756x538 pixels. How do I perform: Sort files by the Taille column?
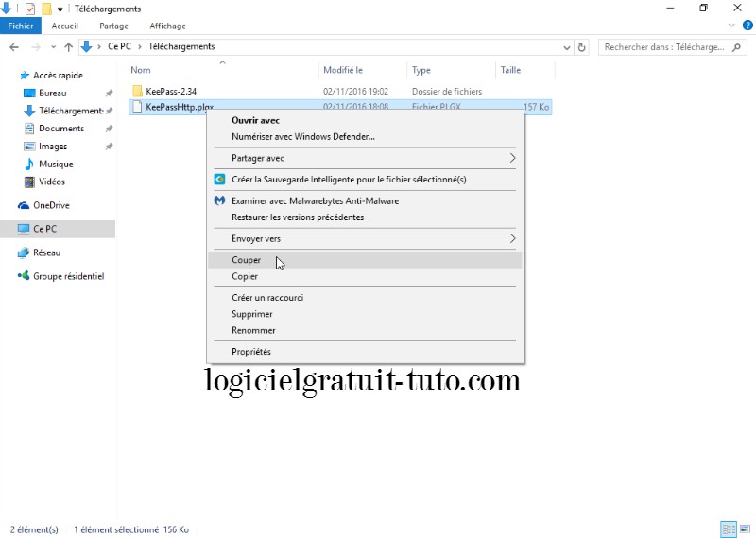point(510,70)
